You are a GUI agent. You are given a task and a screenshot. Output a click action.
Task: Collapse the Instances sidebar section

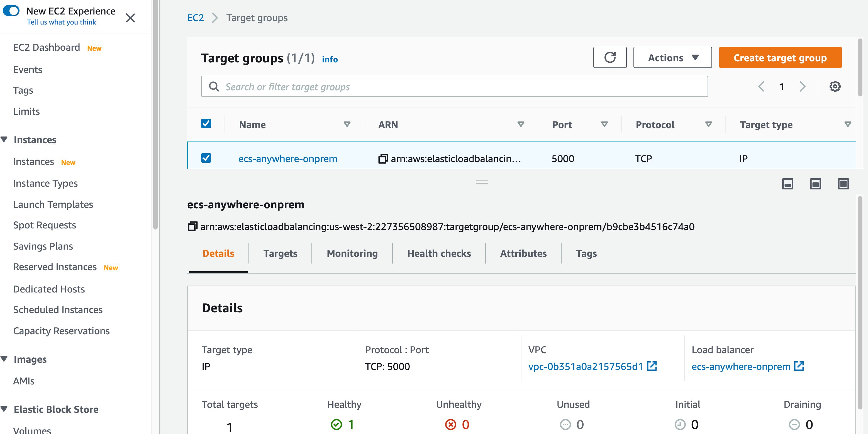click(5, 140)
